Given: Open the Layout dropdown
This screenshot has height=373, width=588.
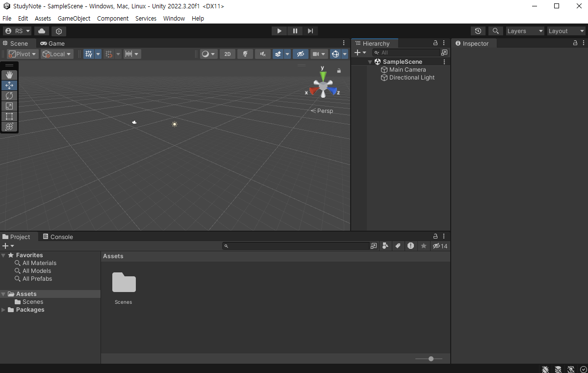Looking at the screenshot, I should 566,31.
